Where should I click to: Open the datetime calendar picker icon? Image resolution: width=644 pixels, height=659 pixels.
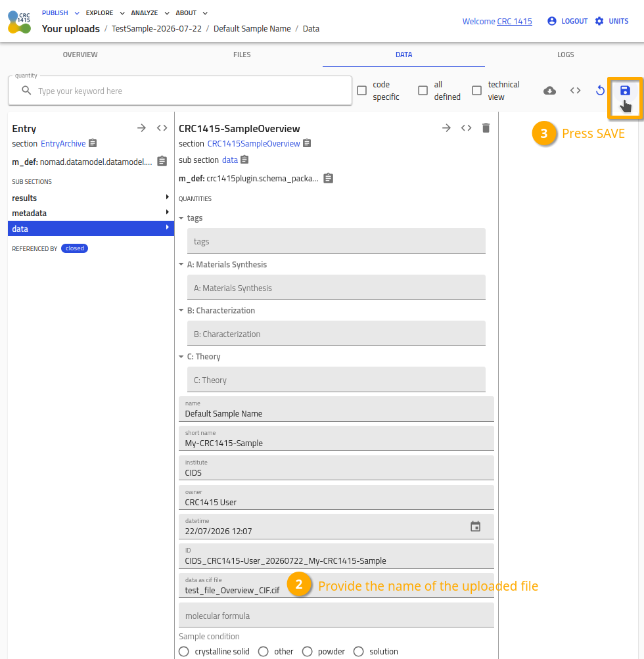coord(475,526)
